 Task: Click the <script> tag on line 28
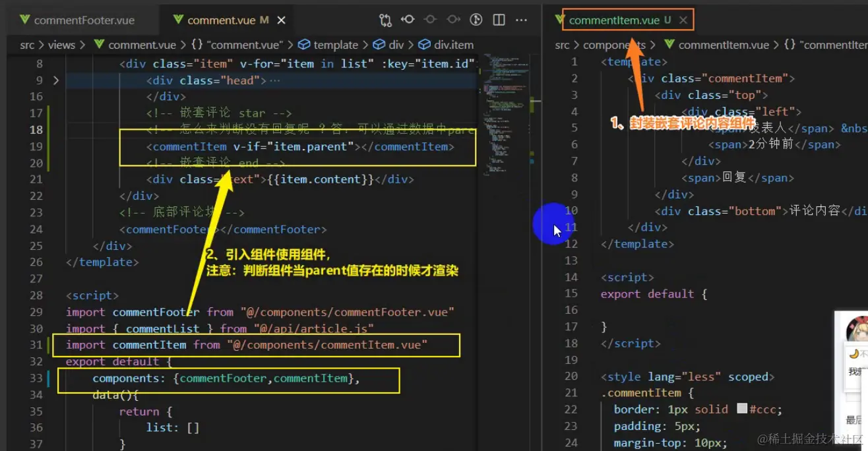click(x=92, y=295)
